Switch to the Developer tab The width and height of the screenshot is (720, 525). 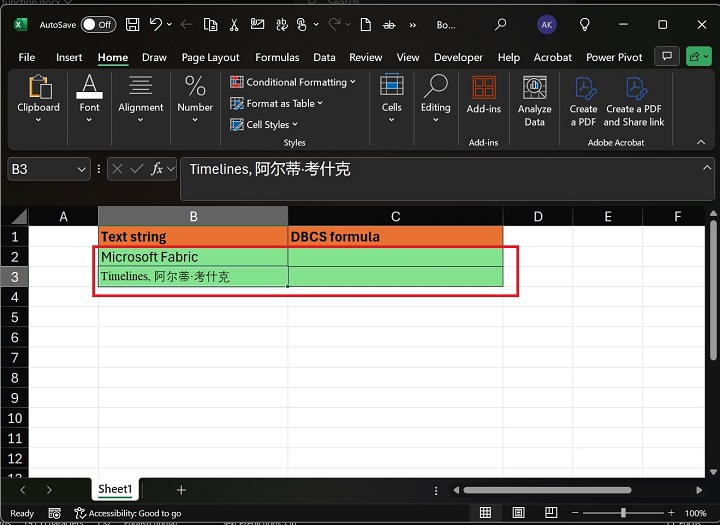(x=458, y=58)
